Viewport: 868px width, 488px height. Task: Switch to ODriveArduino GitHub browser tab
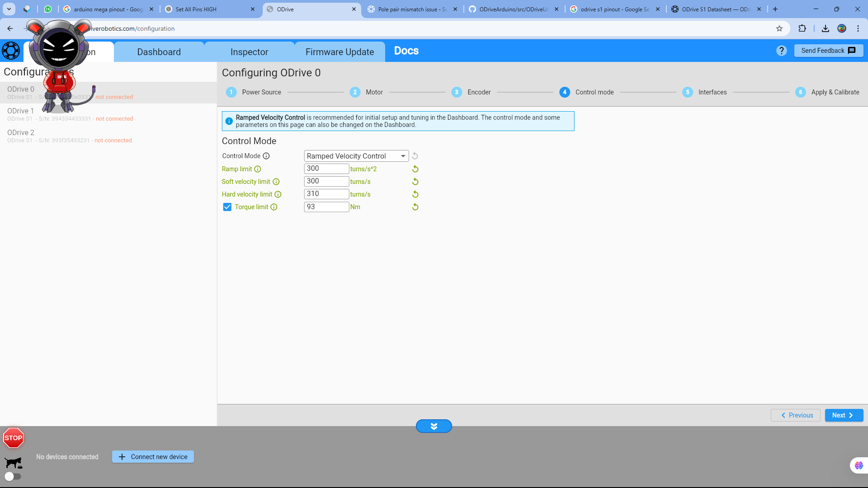click(x=514, y=9)
